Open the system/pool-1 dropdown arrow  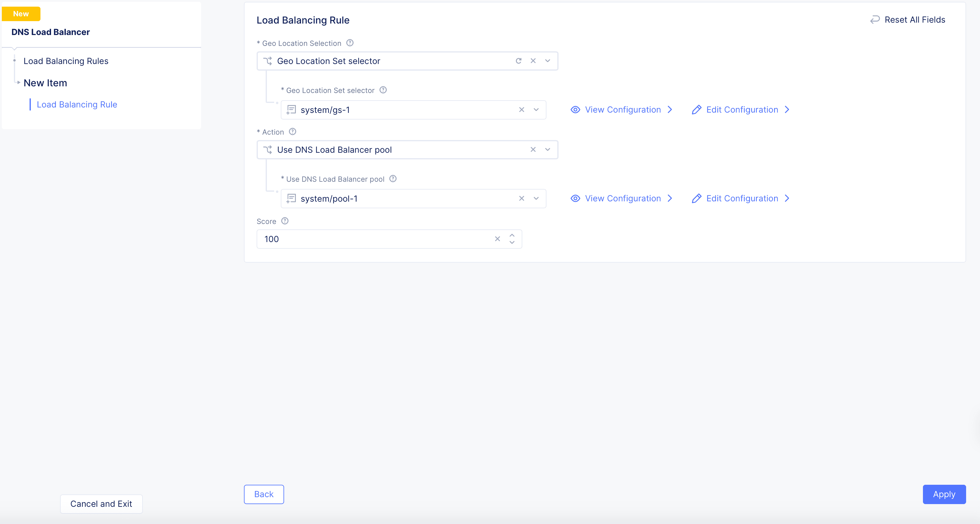click(x=536, y=199)
